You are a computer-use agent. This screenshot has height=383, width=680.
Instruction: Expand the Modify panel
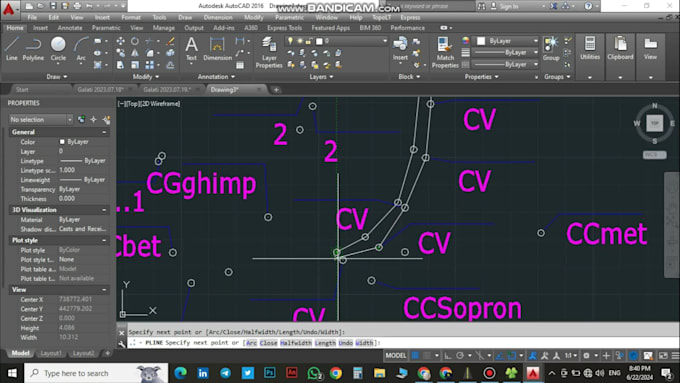pos(146,77)
